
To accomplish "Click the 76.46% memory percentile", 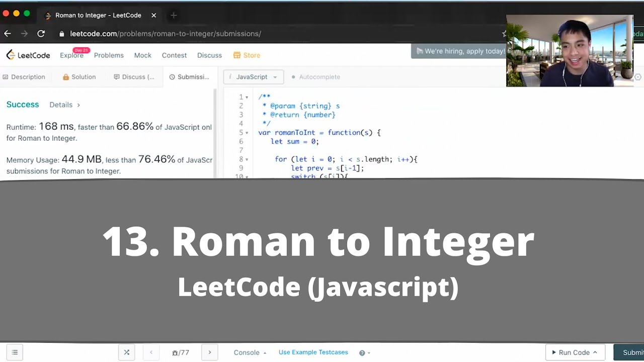I will tap(157, 159).
